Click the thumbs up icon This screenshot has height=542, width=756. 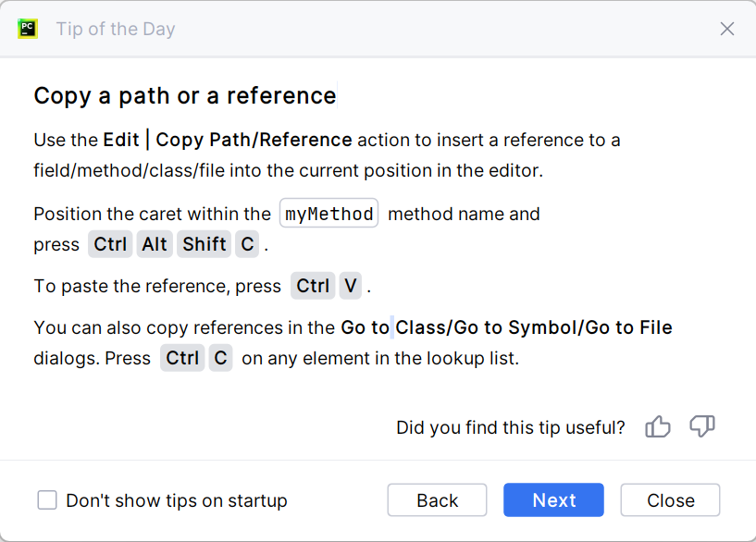pyautogui.click(x=658, y=426)
